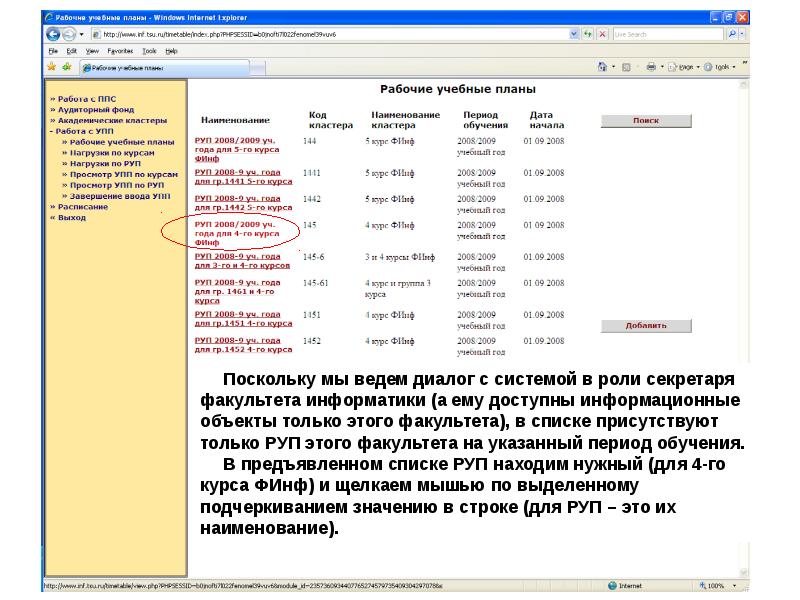Click 'Нагрузки по курсам' in sidebar

(x=111, y=152)
